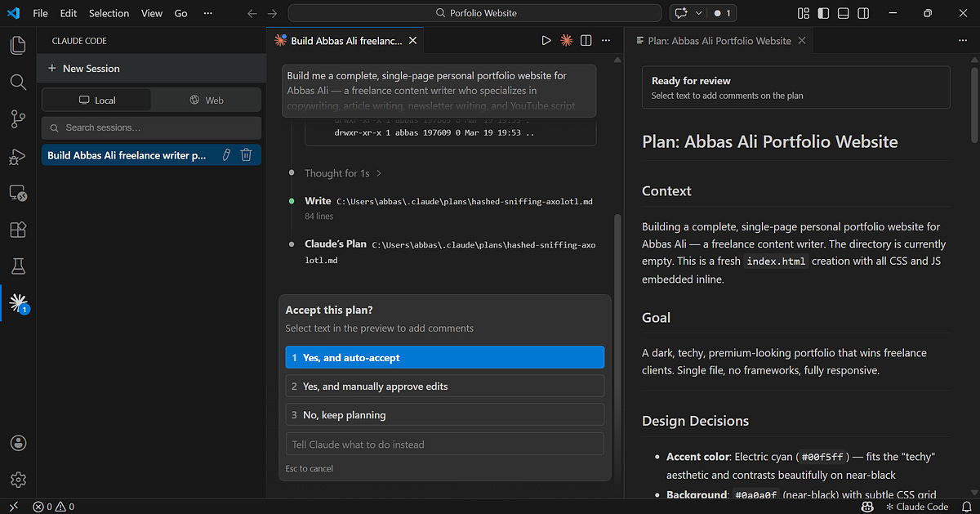Open the File menu
Viewport: 980px width, 514px height.
[40, 13]
